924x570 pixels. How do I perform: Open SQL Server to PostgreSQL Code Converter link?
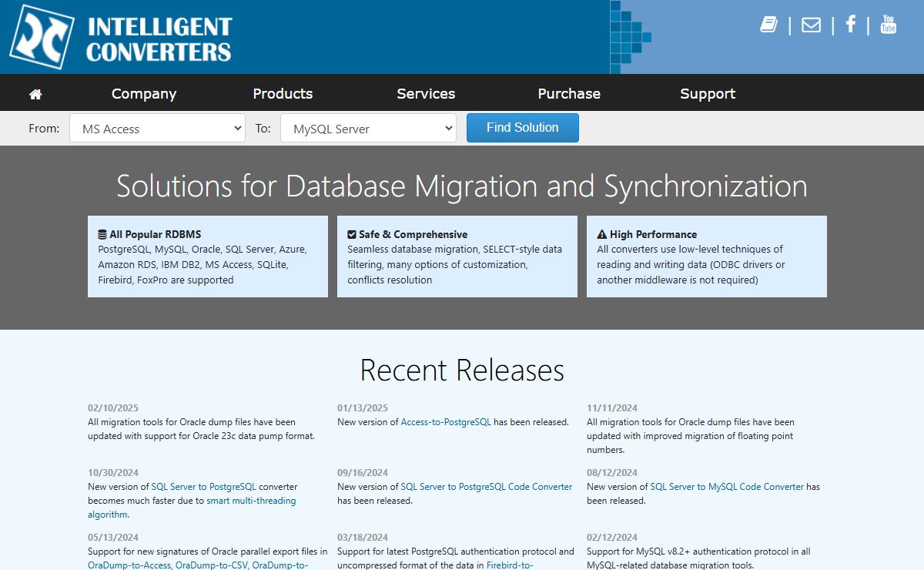(x=487, y=487)
